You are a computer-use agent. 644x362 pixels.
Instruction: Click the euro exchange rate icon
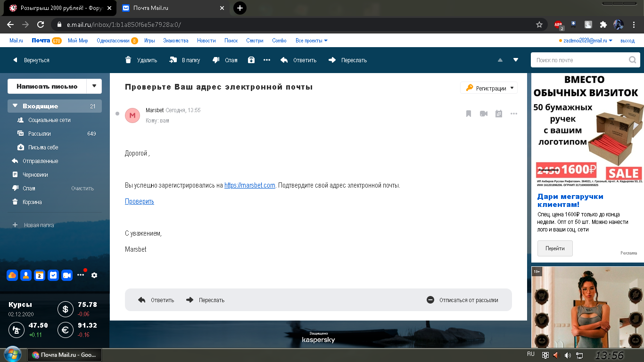click(66, 330)
